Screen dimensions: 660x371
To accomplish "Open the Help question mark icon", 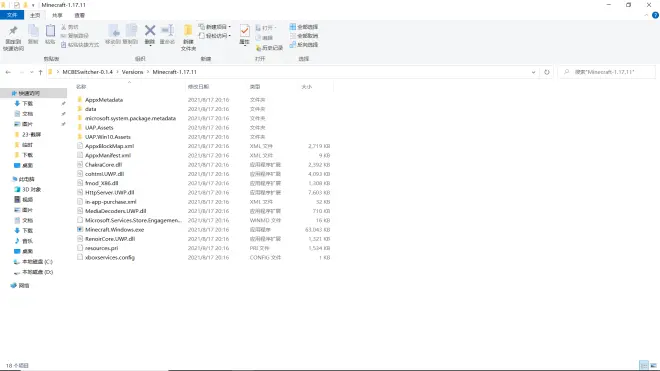I will pyautogui.click(x=655, y=15).
